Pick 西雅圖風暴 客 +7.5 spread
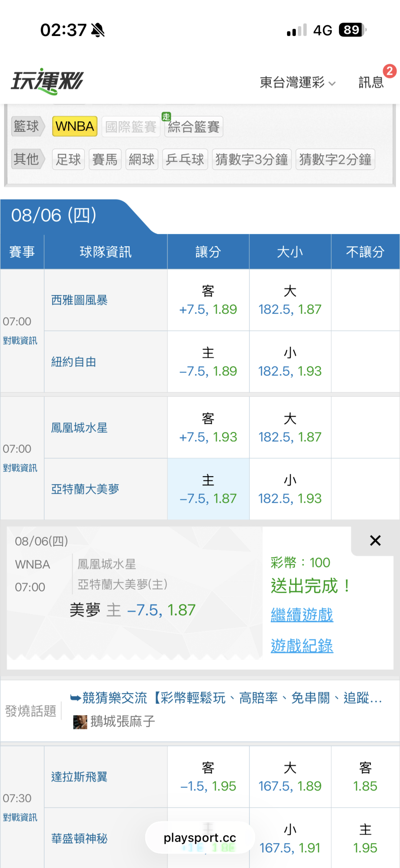This screenshot has height=868, width=400. coord(208,300)
